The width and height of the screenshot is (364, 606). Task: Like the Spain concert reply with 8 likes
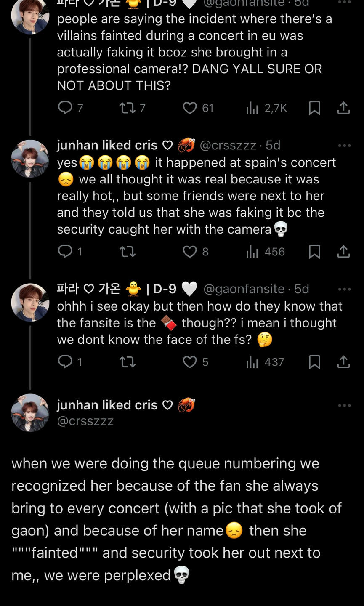[190, 252]
